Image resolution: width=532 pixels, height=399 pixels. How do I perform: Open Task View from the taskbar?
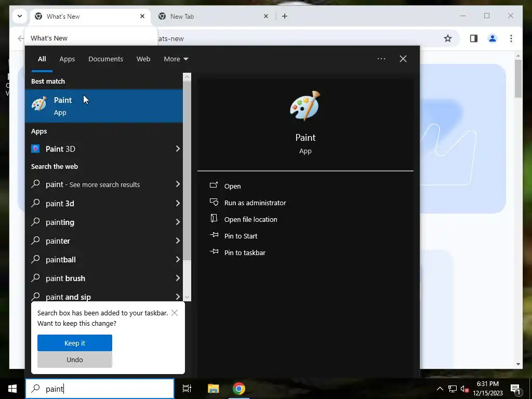coord(187,389)
